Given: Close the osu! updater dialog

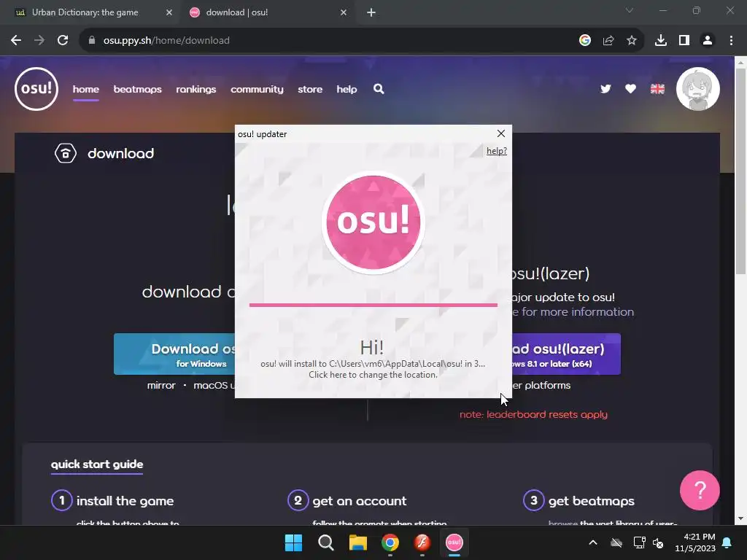Looking at the screenshot, I should tap(500, 134).
